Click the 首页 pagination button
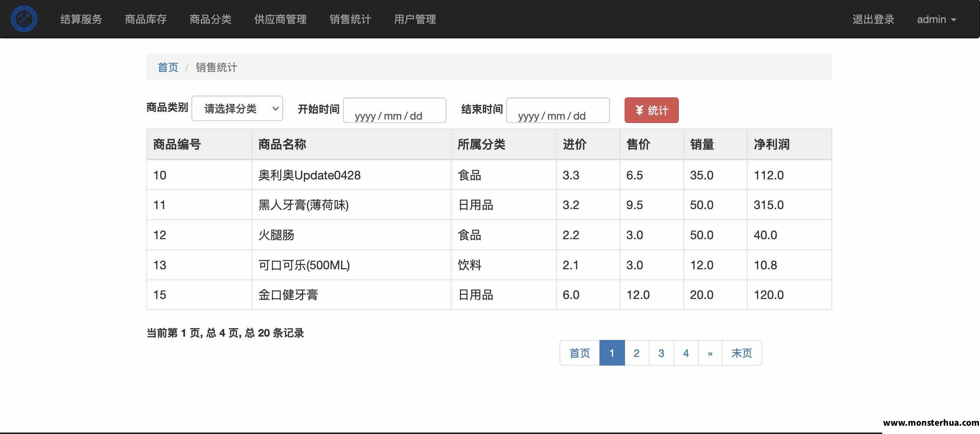 point(580,353)
